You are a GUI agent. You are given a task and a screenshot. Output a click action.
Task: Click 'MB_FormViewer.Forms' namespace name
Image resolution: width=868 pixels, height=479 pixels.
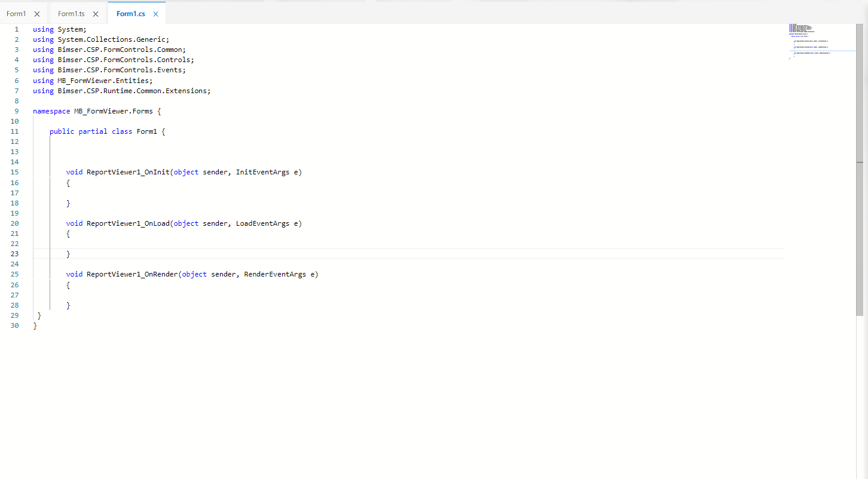[114, 111]
